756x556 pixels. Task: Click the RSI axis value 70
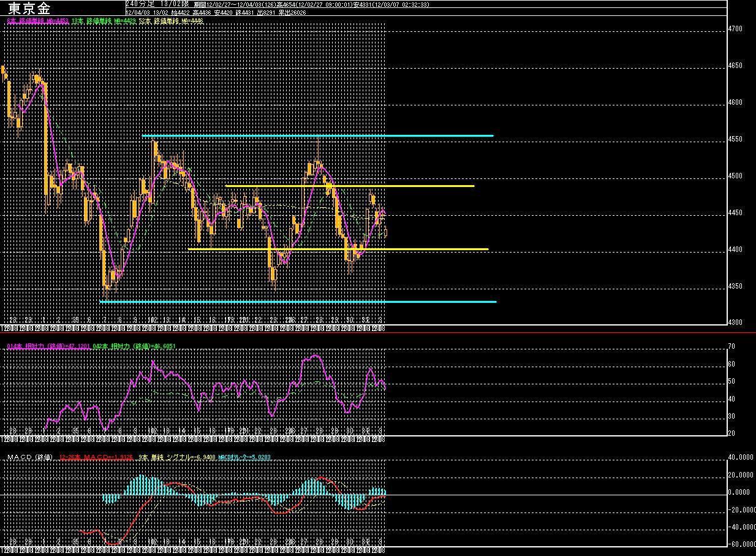[731, 347]
